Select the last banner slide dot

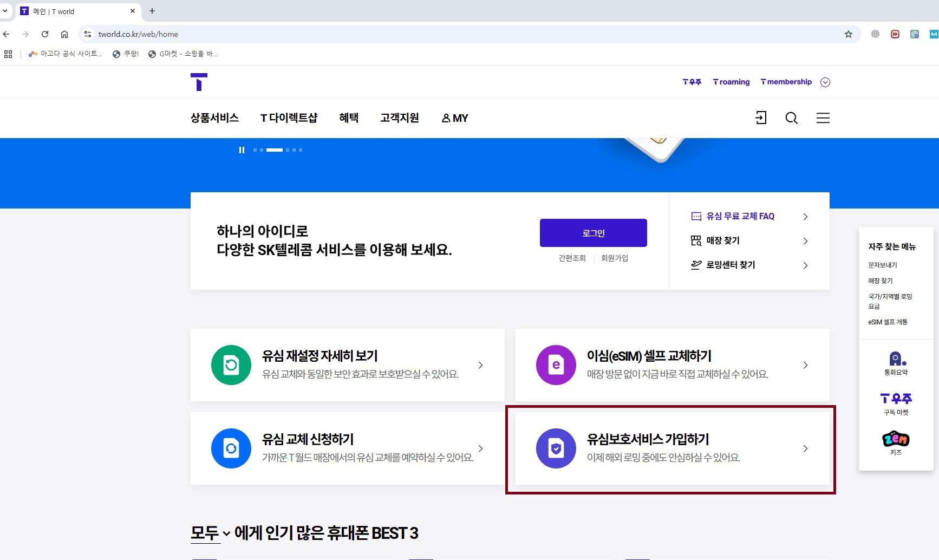click(x=301, y=150)
